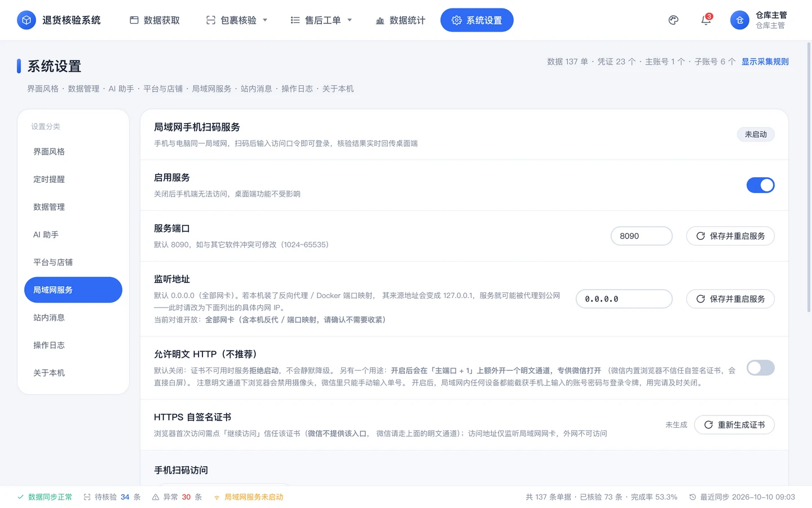This screenshot has width=812, height=508.
Task: Click the 仓库主管 user avatar
Action: click(x=739, y=20)
